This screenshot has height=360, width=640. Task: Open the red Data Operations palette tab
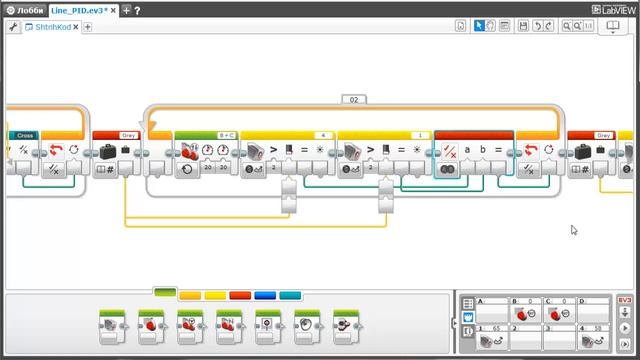pyautogui.click(x=240, y=296)
